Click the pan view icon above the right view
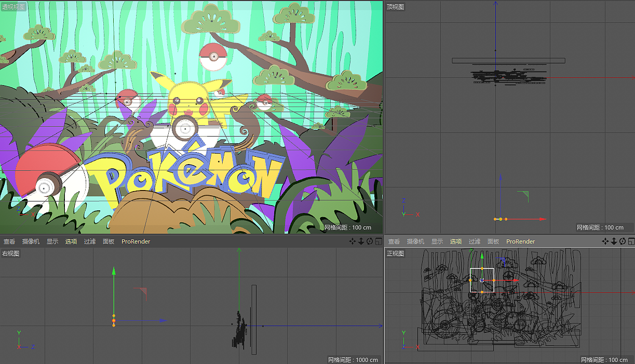Viewport: 635px width, 364px height. (353, 241)
